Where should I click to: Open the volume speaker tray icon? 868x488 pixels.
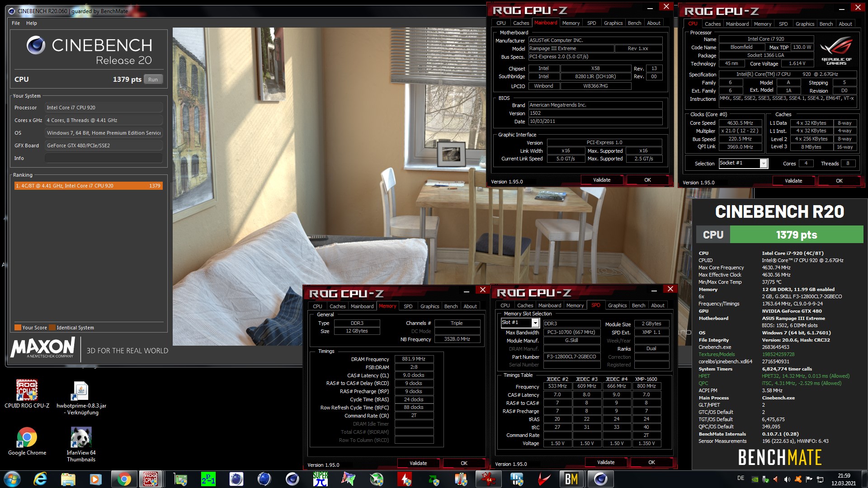click(787, 479)
